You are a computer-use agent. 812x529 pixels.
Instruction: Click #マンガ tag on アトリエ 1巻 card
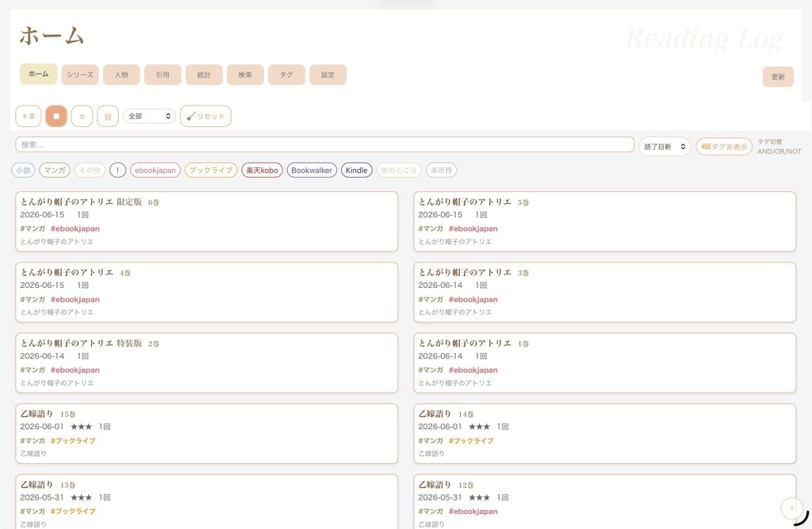coord(431,370)
